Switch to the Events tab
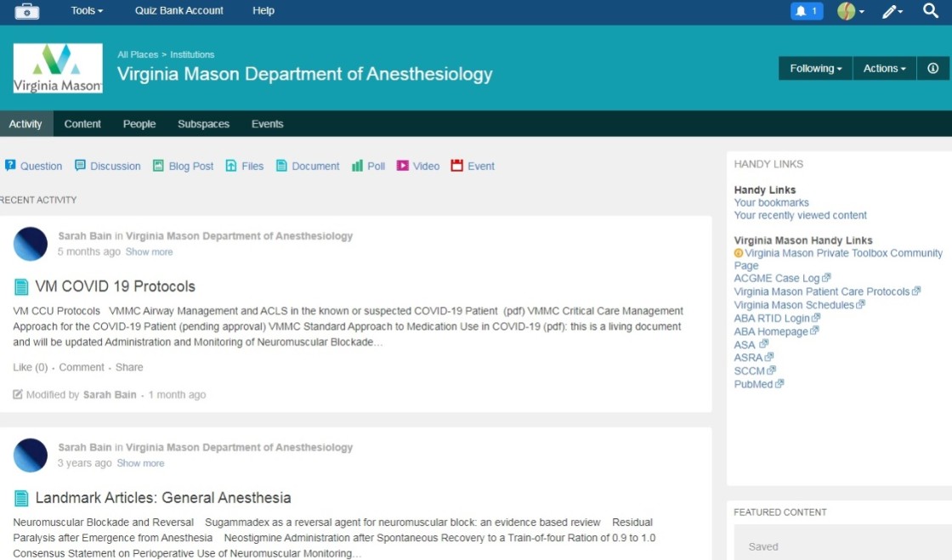 (267, 124)
